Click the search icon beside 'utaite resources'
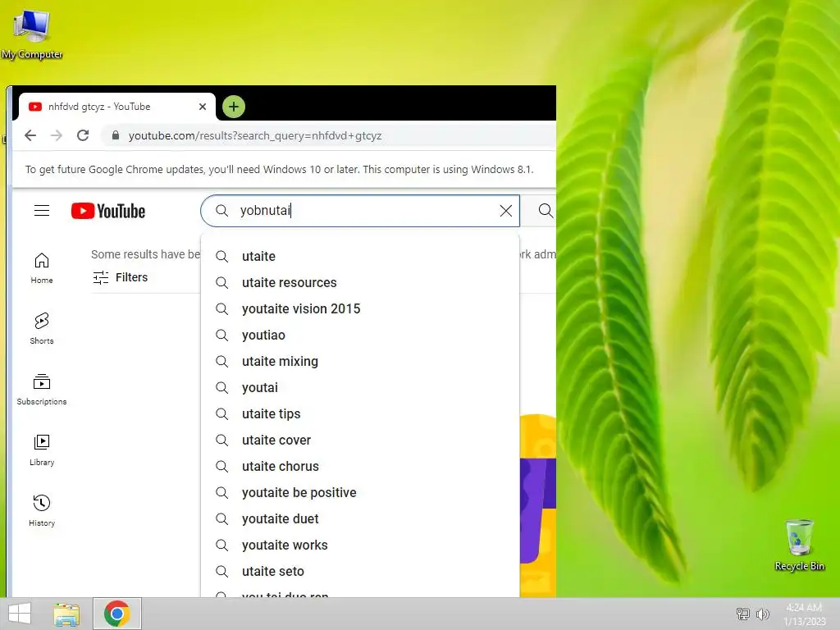Image resolution: width=840 pixels, height=630 pixels. point(221,282)
